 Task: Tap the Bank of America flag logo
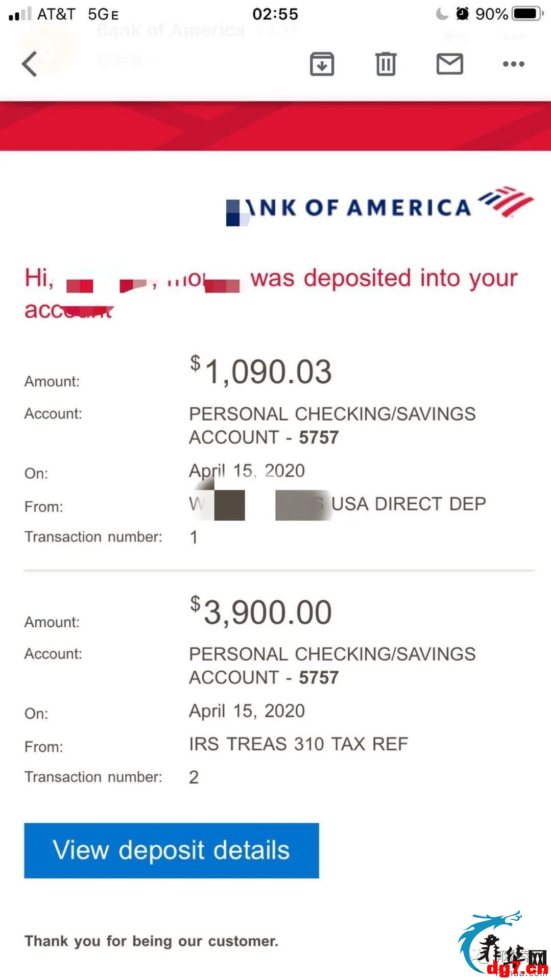click(507, 202)
